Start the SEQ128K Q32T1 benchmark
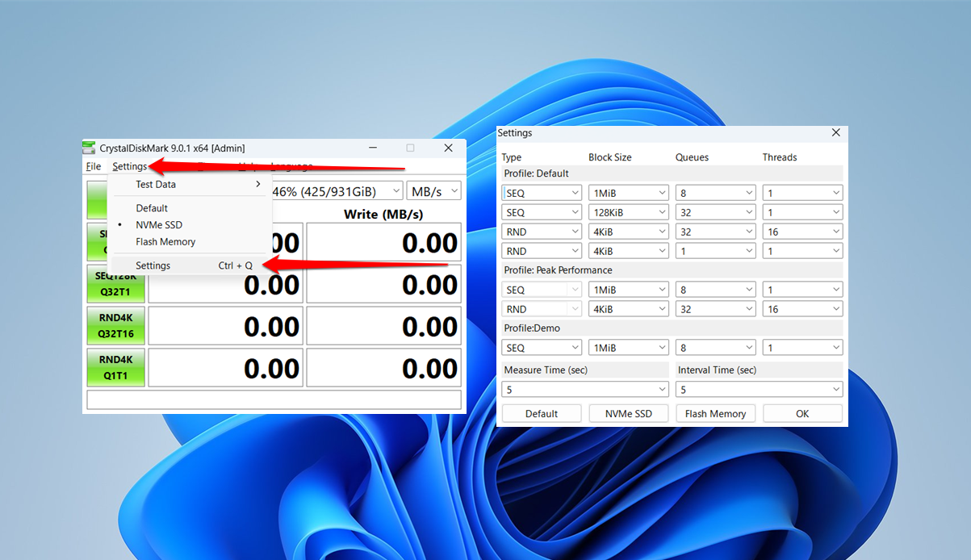 115,284
